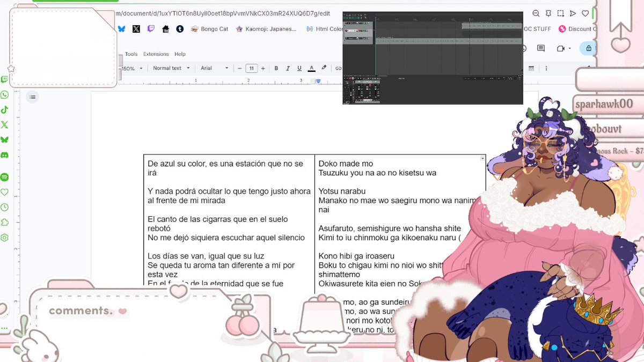Apply underline formatting in the toolbar

coord(299,68)
